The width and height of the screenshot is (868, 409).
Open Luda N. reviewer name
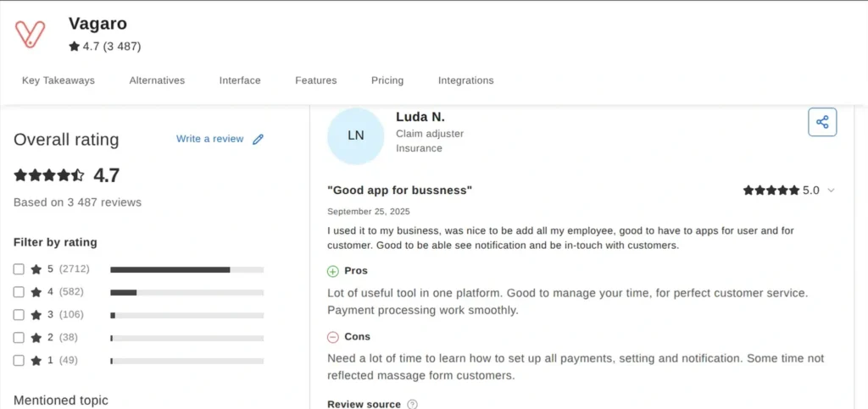coord(420,117)
